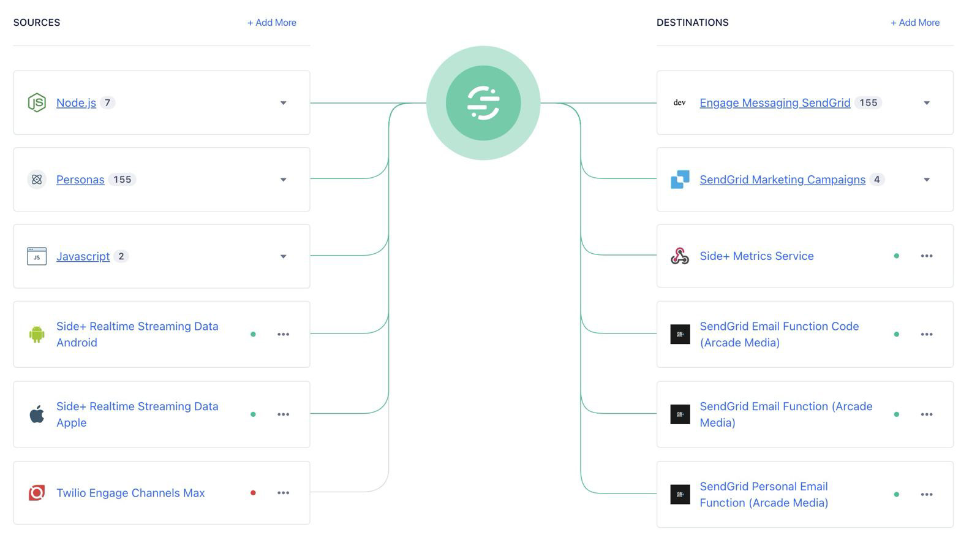The width and height of the screenshot is (980, 537).
Task: Click the Android robot icon
Action: tap(37, 334)
